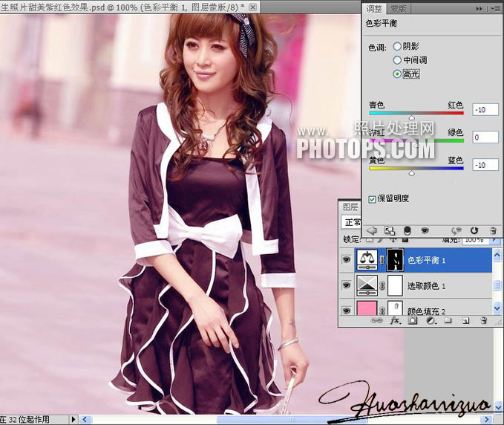Click the add layer mask icon
The width and height of the screenshot is (504, 425).
413,321
